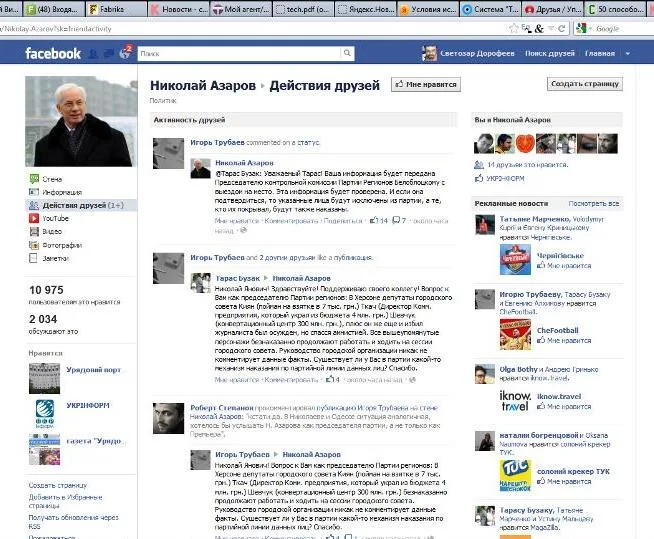Switch to the 50 способо... browser tab

click(615, 9)
